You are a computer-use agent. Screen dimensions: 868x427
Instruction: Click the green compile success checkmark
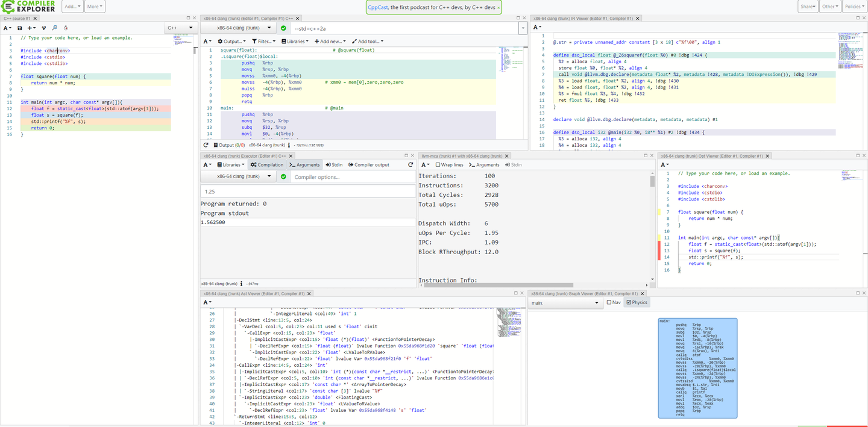point(283,27)
